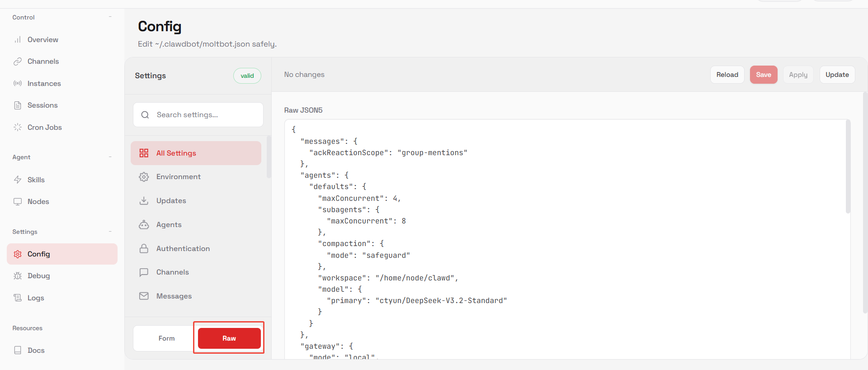Switch config editor to Form mode
This screenshot has height=370, width=868.
pyautogui.click(x=166, y=338)
